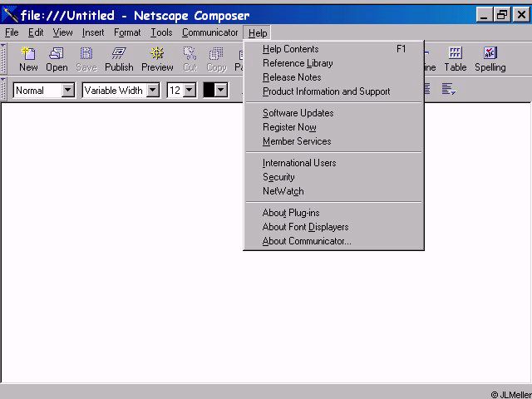Viewport: 532px width, 399px height.
Task: Open Release Notes from Help menu
Action: 334,77
